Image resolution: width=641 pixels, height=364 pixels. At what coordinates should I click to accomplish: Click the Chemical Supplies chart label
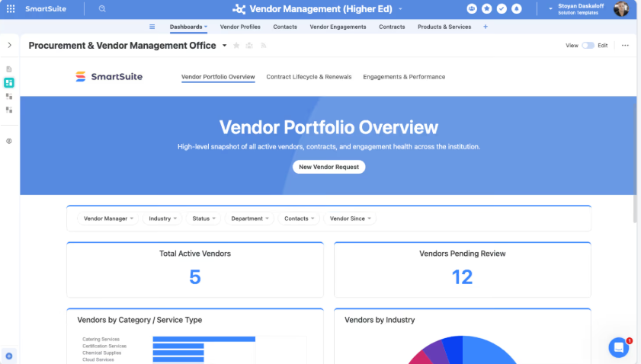click(102, 353)
